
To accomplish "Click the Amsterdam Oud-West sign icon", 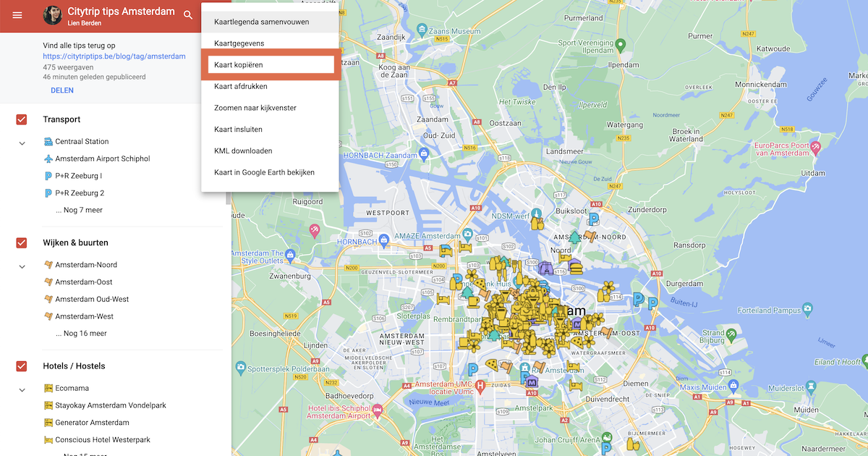I will point(48,299).
